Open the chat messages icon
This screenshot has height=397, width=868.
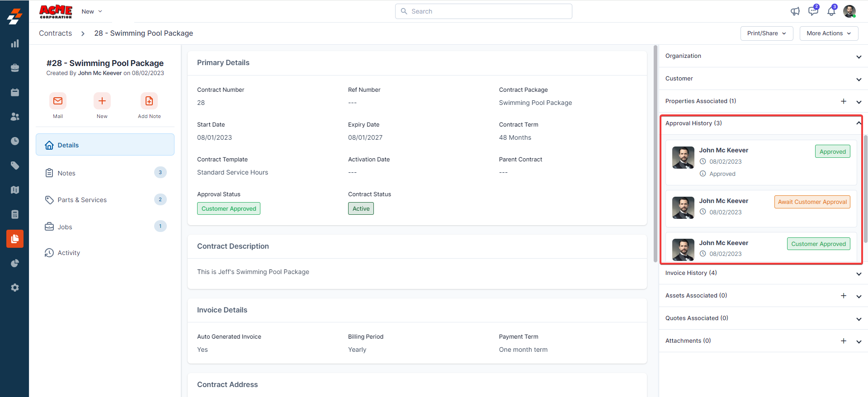813,11
